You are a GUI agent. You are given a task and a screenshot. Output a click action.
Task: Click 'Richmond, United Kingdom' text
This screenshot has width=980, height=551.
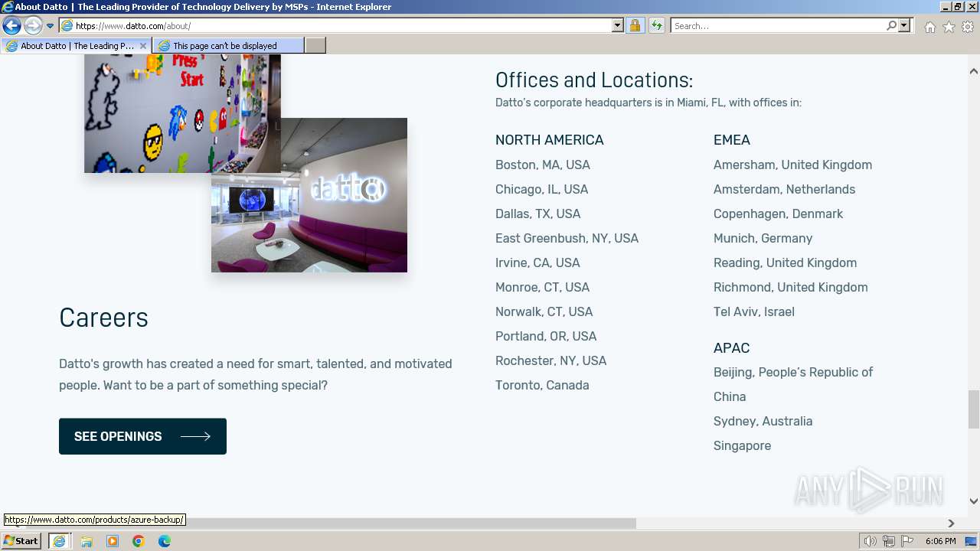[791, 287]
